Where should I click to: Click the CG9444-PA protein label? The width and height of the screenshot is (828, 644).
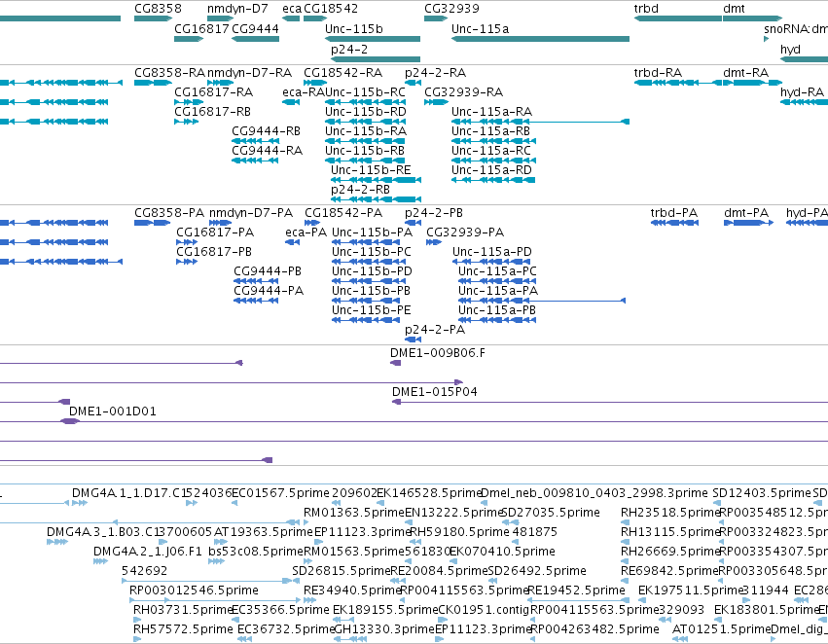coord(269,291)
